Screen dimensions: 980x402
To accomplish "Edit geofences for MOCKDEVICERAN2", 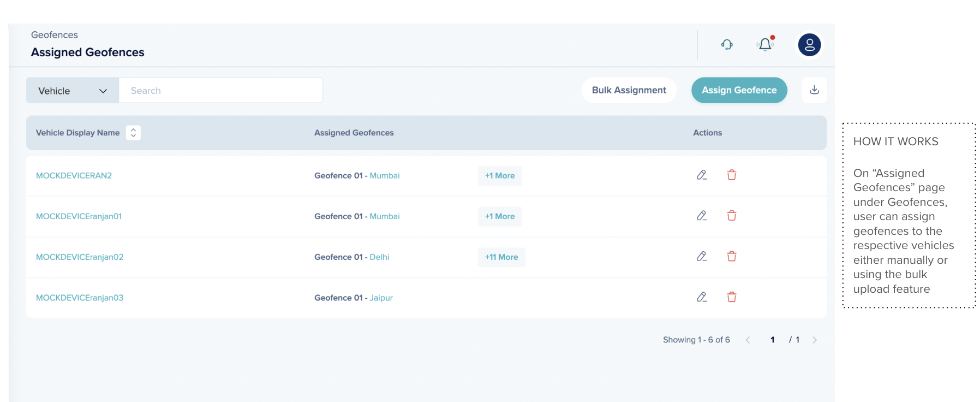I will [x=702, y=175].
